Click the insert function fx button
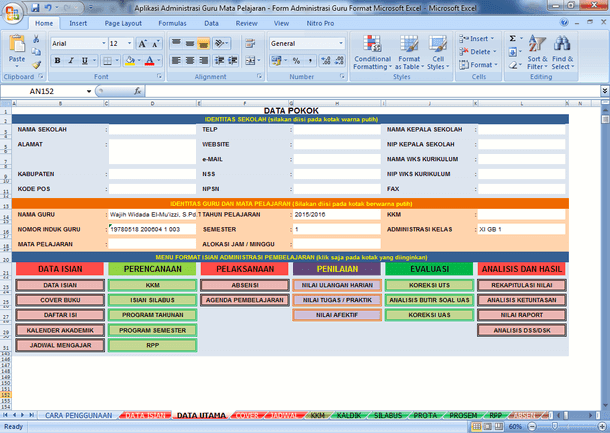 [x=137, y=91]
